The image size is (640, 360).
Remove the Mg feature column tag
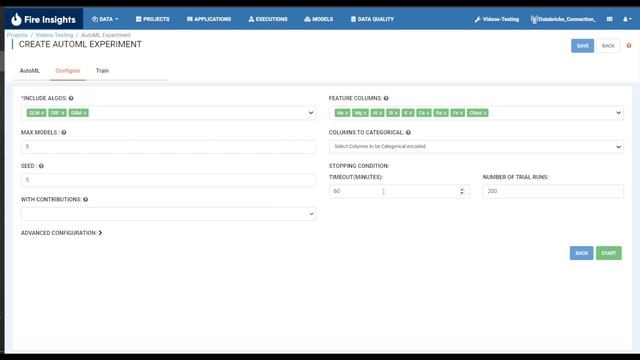[x=364, y=113]
